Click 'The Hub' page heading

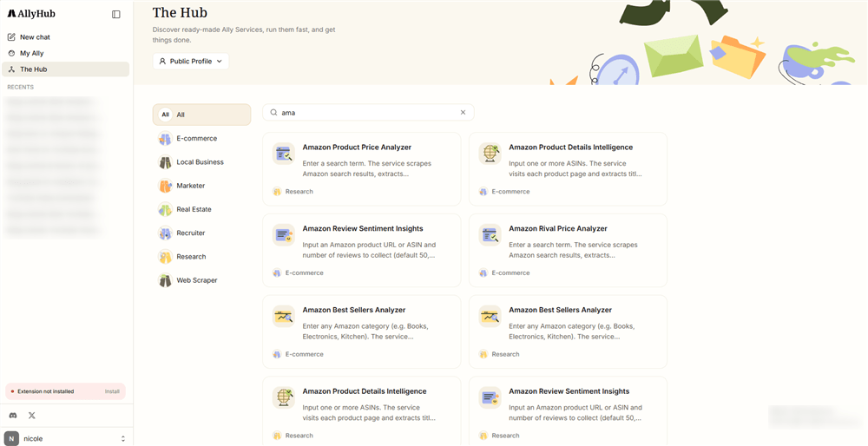click(180, 11)
